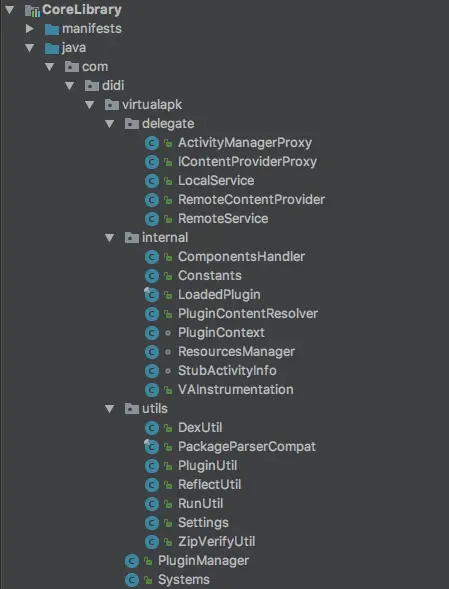449x589 pixels.
Task: Click the manifests folder icon
Action: (52, 29)
